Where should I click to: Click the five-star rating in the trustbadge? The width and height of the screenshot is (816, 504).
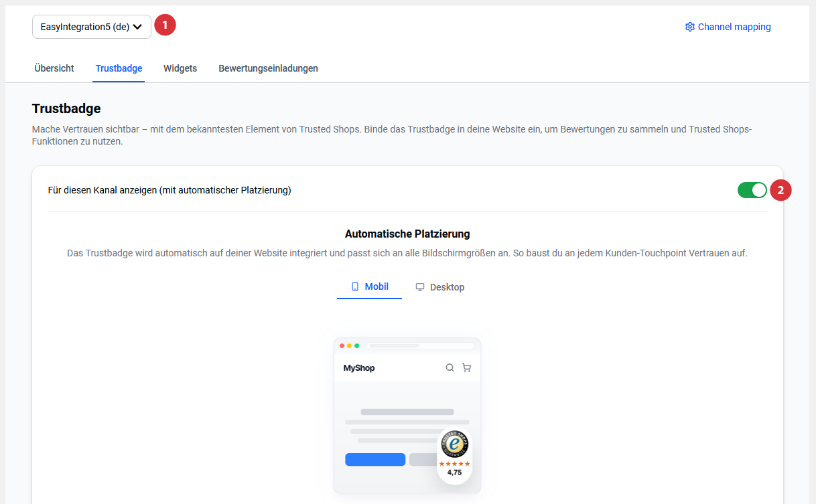click(x=454, y=464)
